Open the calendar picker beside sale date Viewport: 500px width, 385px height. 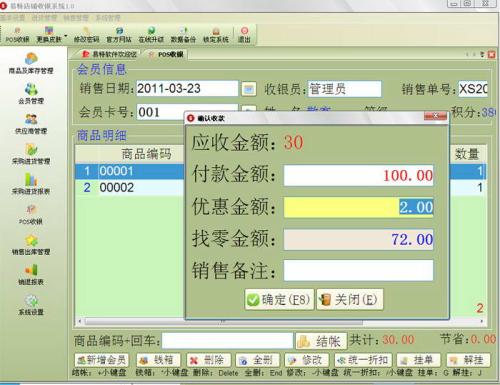click(248, 89)
